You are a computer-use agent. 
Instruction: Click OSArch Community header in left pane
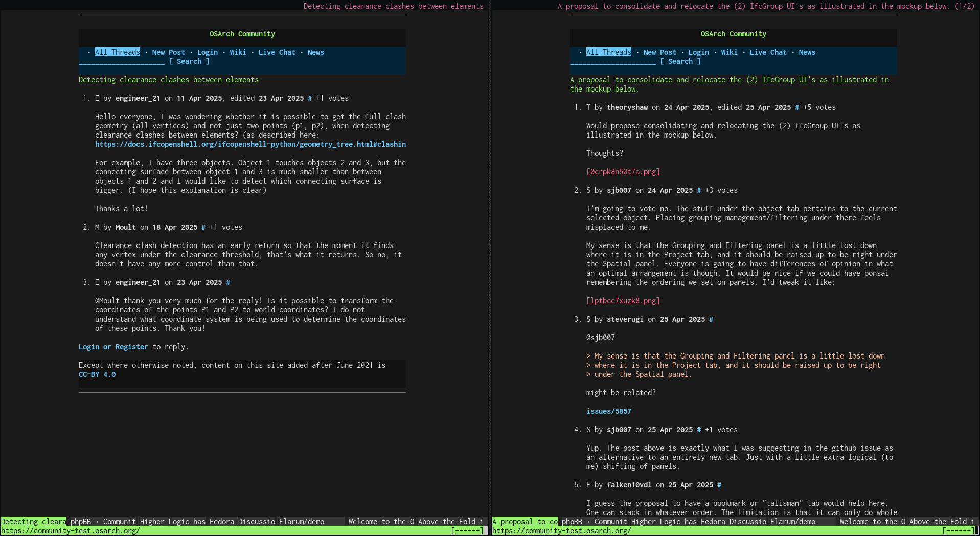(242, 34)
